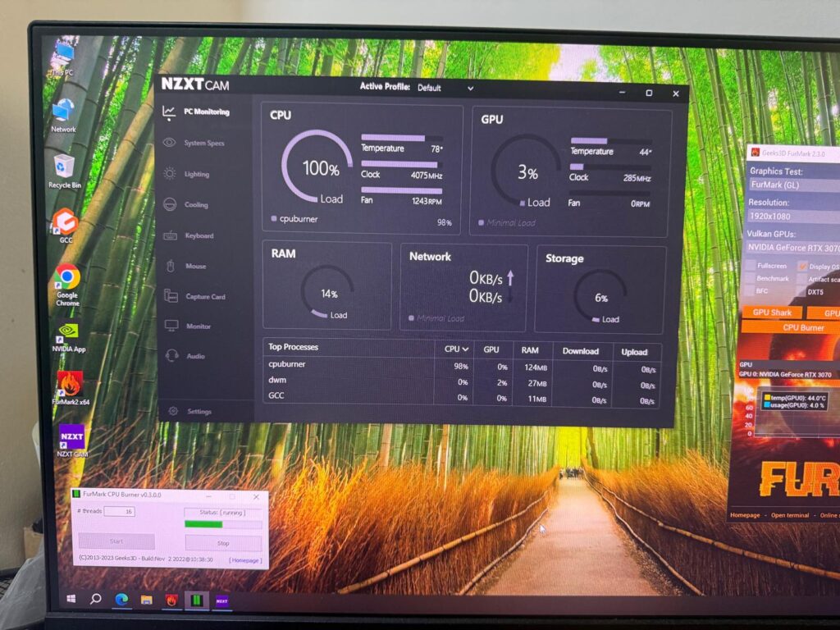Open File Explorer from taskbar

pyautogui.click(x=146, y=600)
